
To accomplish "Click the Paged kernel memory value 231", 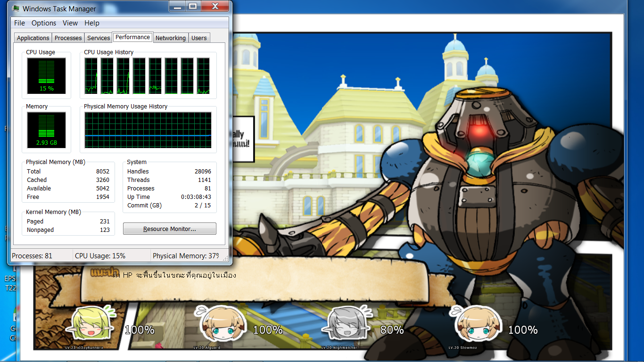I will coord(105,222).
